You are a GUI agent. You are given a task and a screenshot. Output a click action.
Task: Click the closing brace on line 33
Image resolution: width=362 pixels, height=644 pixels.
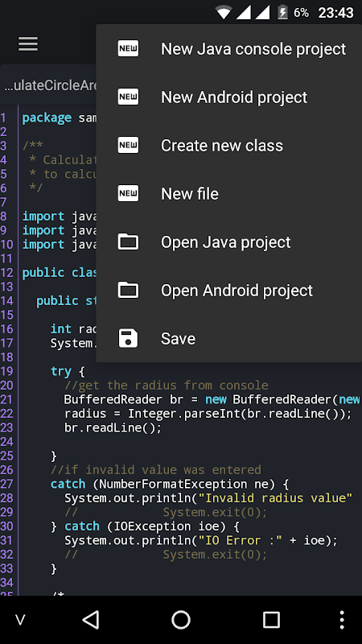pyautogui.click(x=53, y=569)
